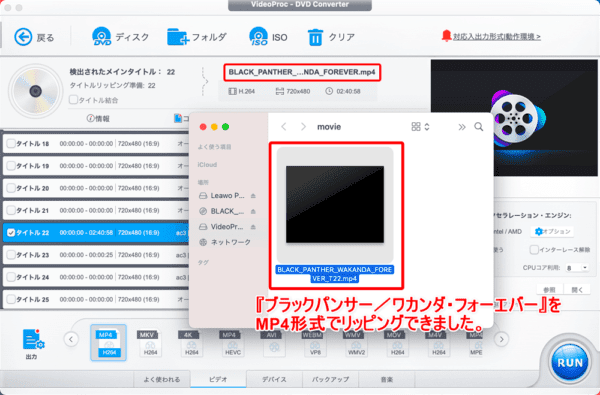Open the フォルダ source icon
The image size is (600, 395).
pos(178,37)
